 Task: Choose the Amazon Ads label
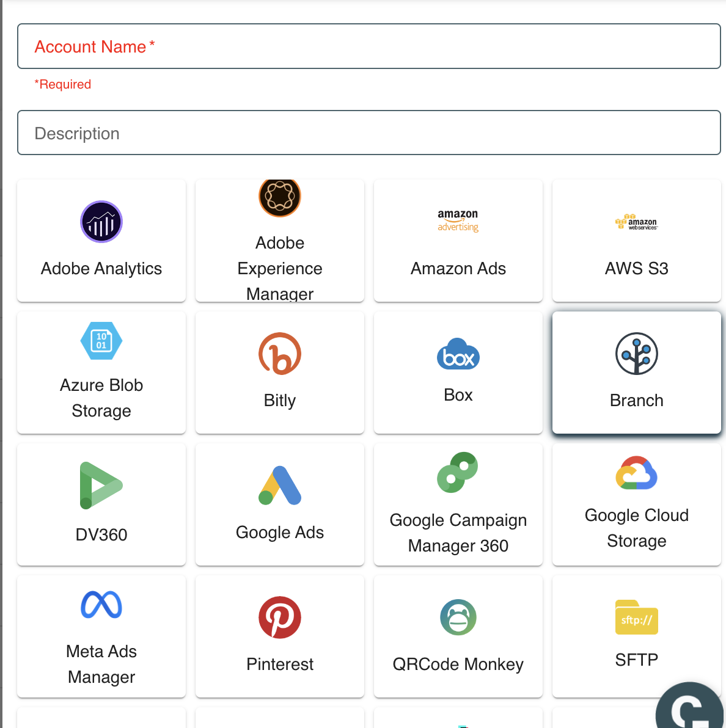(x=458, y=268)
